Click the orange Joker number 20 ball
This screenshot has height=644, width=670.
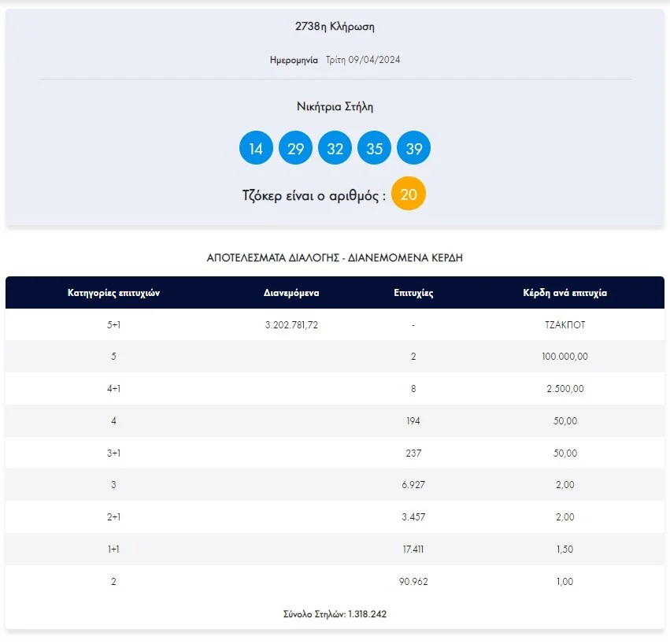[408, 194]
